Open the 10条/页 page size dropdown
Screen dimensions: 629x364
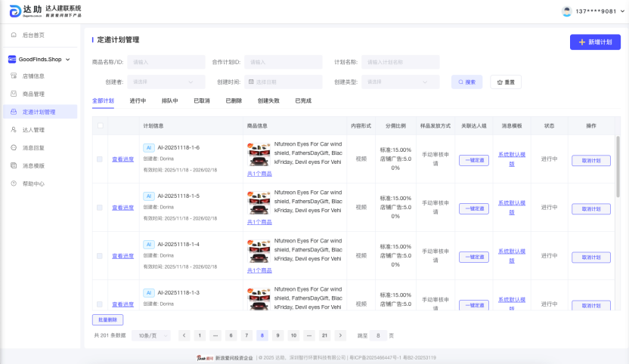[x=150, y=335]
